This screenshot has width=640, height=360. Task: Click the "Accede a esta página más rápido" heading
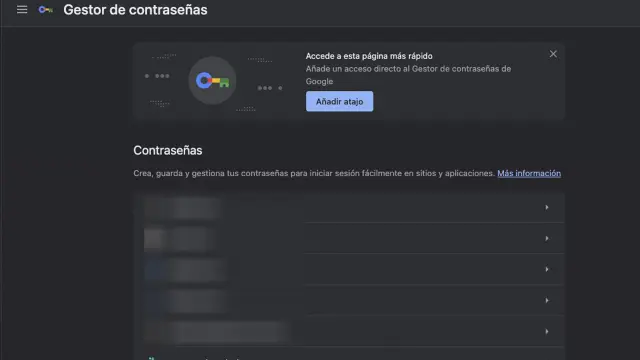369,56
